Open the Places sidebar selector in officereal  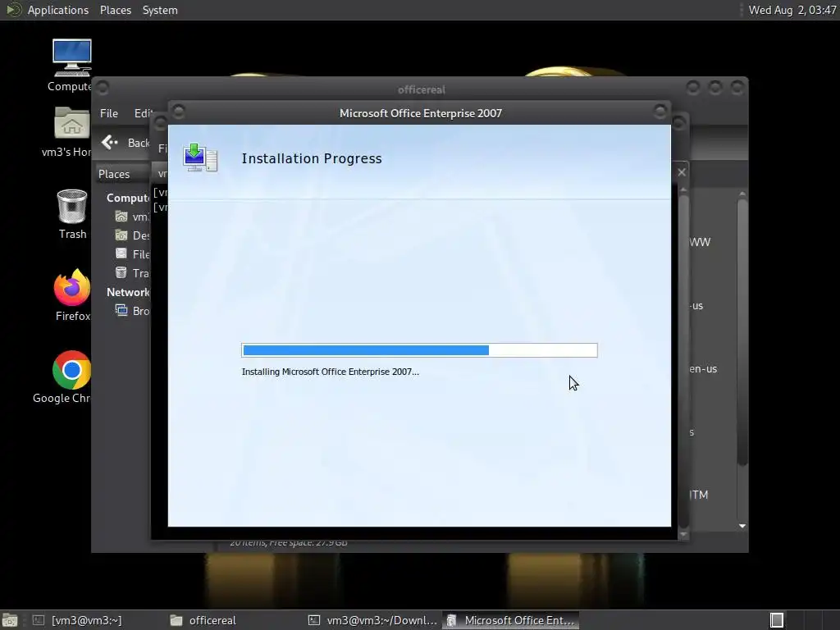tap(122, 174)
